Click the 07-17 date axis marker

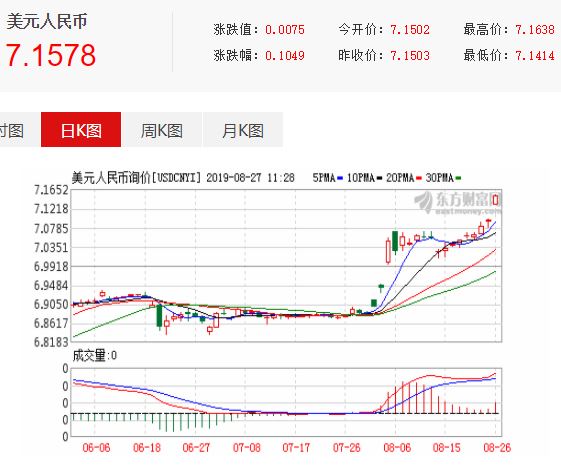point(296,447)
